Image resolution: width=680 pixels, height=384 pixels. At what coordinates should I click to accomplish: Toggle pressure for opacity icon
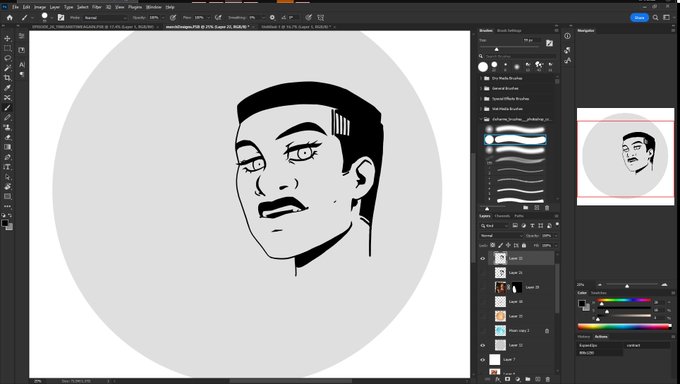pos(173,18)
